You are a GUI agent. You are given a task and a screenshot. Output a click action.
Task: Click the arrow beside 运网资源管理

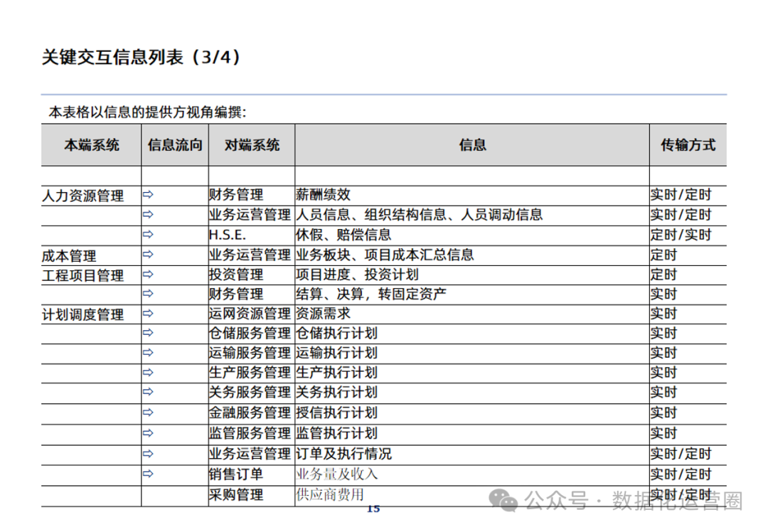(x=148, y=313)
